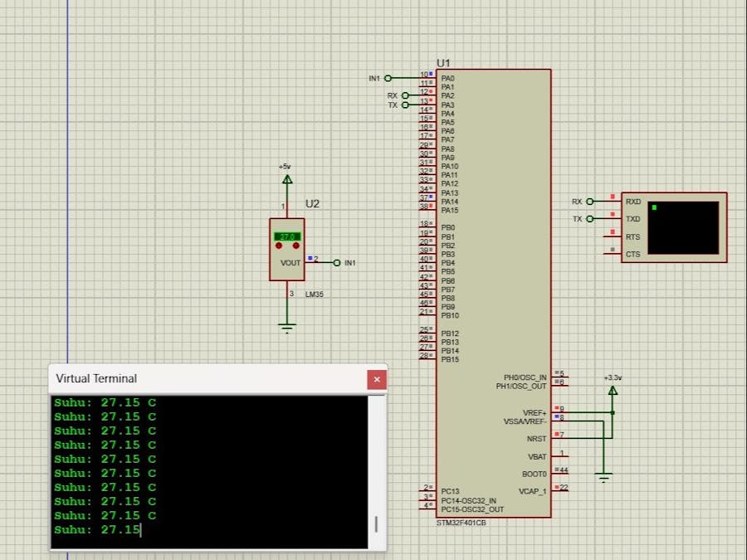Select the RX terminal next to RXD
Image resolution: width=747 pixels, height=560 pixels.
tap(590, 202)
